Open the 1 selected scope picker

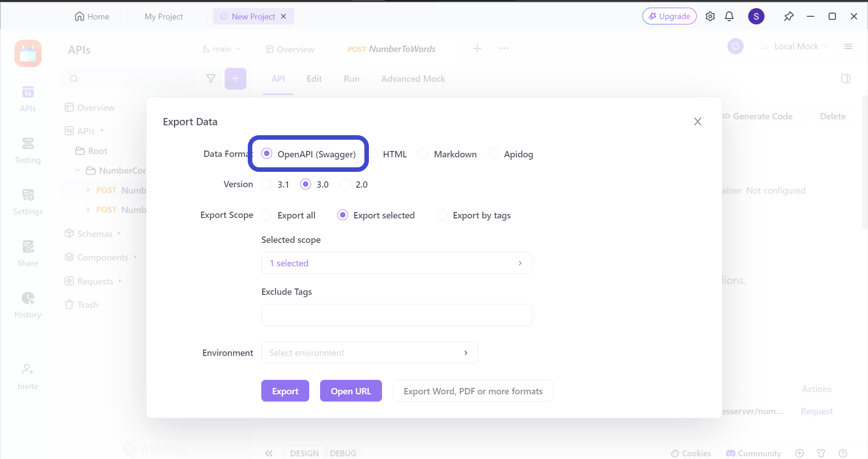click(x=397, y=263)
